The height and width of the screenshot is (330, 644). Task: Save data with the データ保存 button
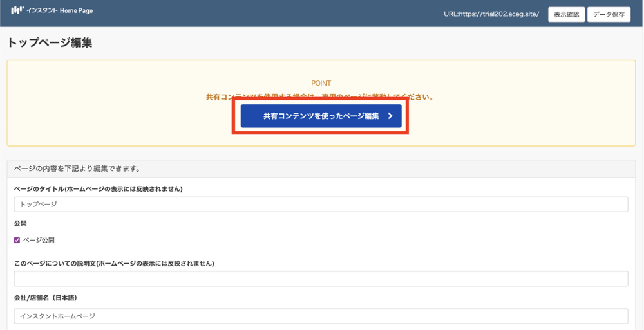click(608, 14)
